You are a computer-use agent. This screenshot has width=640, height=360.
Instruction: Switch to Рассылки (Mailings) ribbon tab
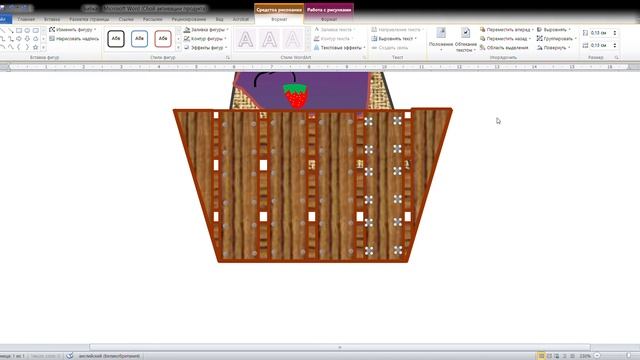click(153, 19)
